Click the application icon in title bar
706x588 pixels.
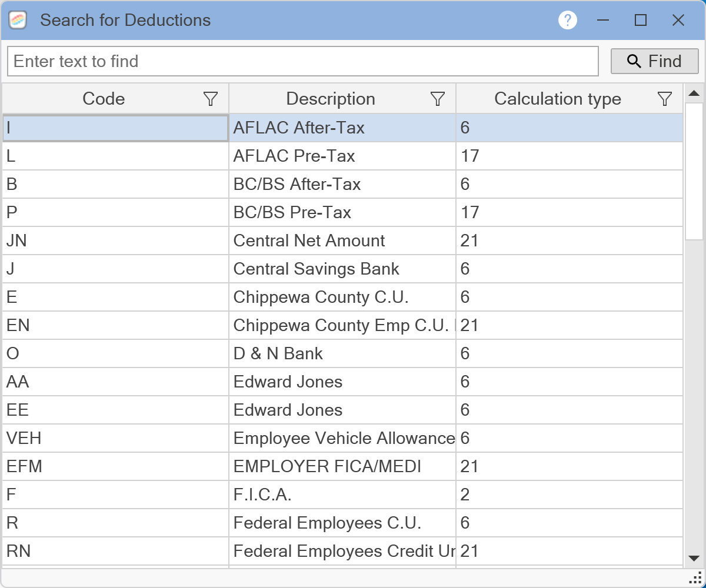[18, 21]
